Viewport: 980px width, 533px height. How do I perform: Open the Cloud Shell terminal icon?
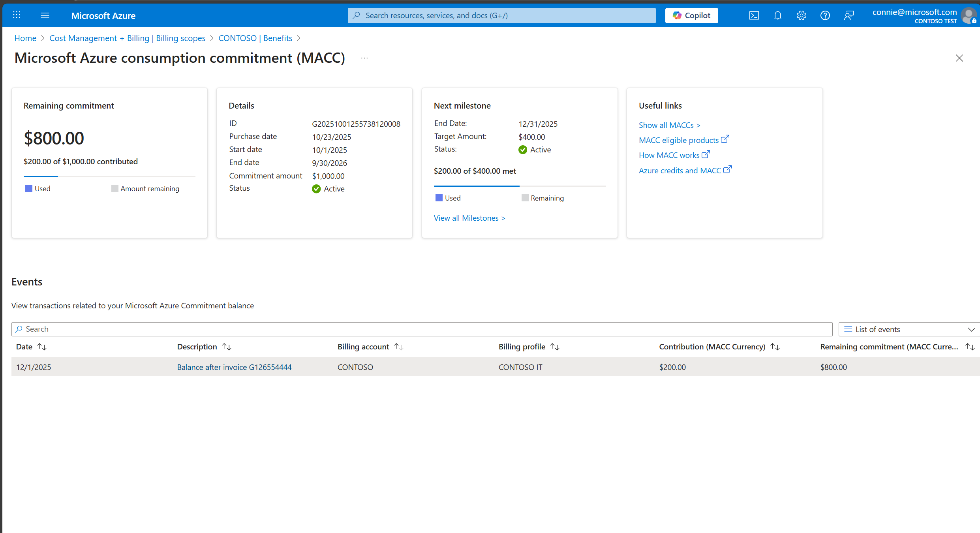[x=754, y=15]
